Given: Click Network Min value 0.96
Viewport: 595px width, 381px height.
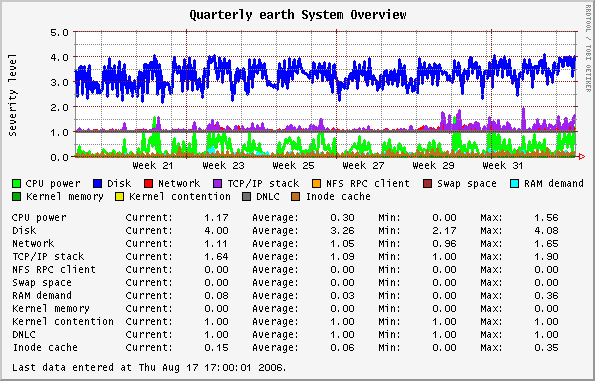Looking at the screenshot, I should (444, 244).
